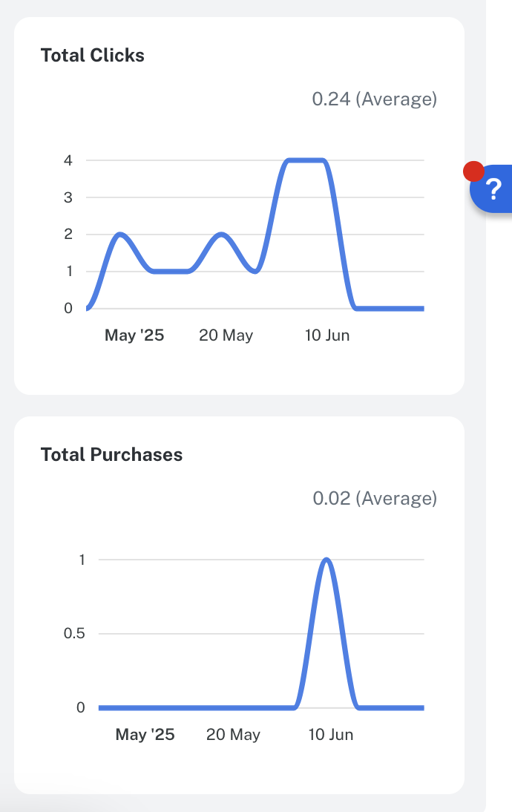This screenshot has width=512, height=812.
Task: Click the purchase spike reaching 1
Action: pos(326,558)
